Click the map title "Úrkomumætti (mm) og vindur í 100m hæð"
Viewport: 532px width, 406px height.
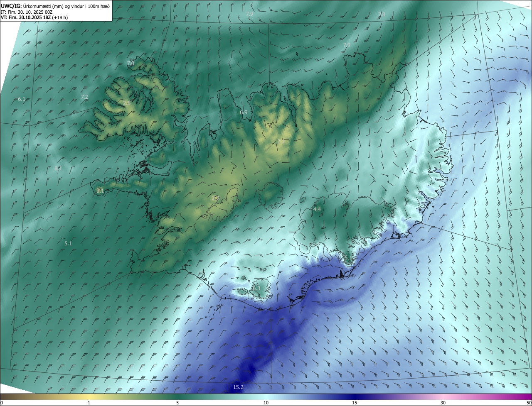66,6
